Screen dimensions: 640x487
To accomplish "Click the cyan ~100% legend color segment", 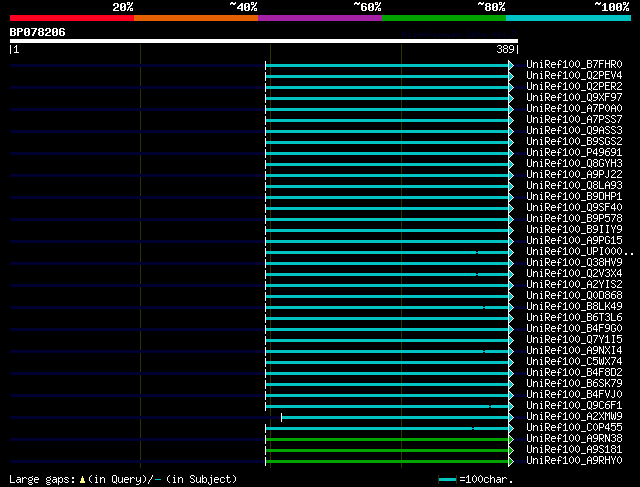I will point(569,18).
